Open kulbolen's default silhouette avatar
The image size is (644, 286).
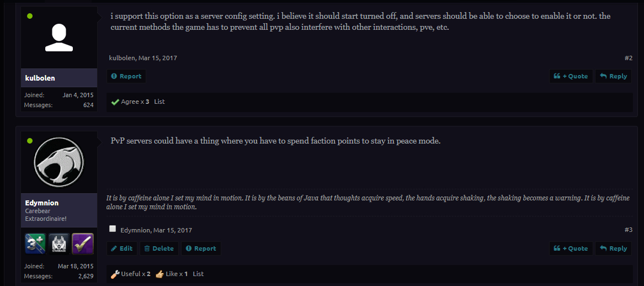pos(59,37)
